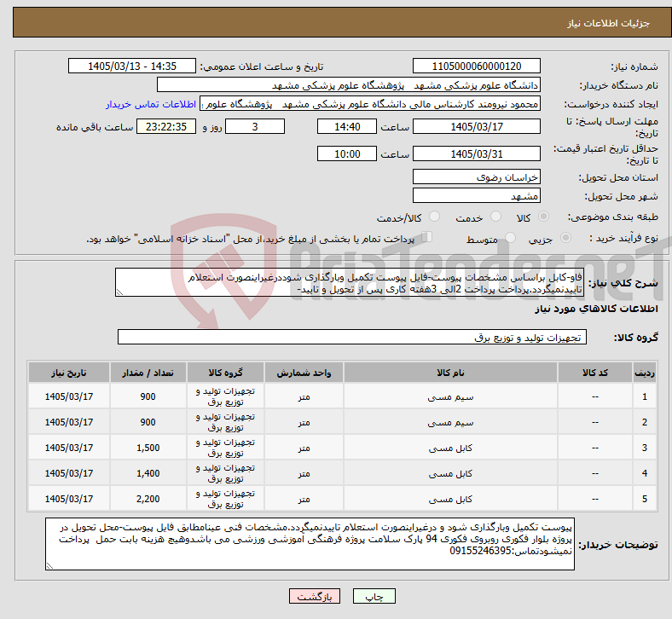Click the تعداد / مقدار column header

click(x=148, y=373)
